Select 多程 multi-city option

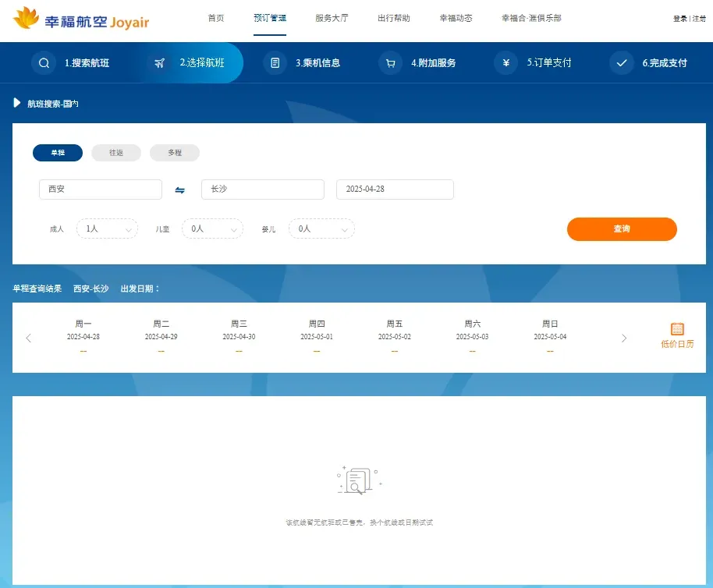pos(175,153)
